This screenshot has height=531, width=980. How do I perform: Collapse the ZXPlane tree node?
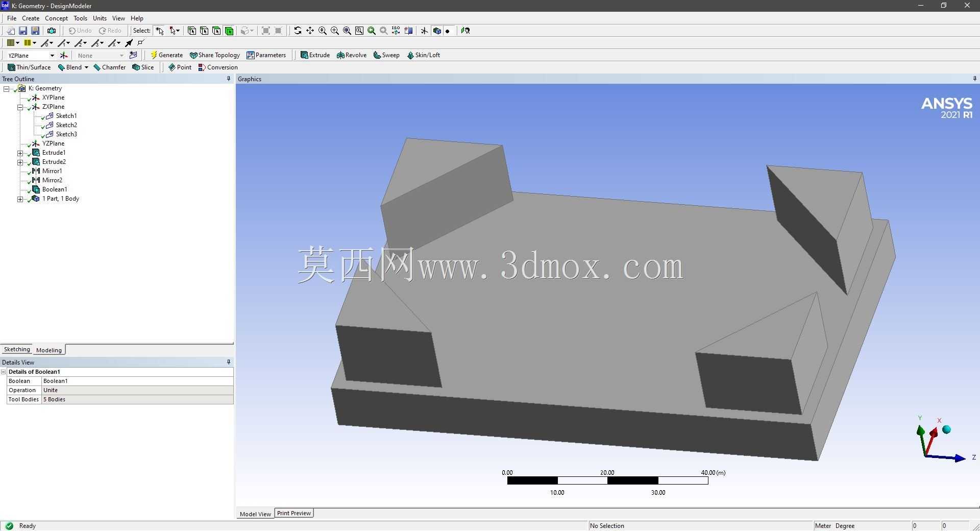pyautogui.click(x=20, y=107)
